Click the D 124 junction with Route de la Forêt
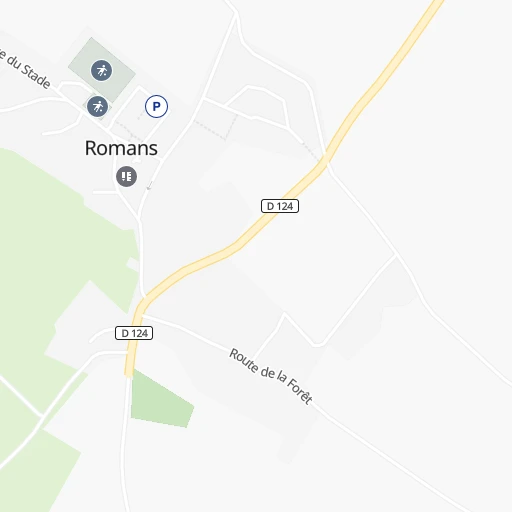 [x=140, y=314]
